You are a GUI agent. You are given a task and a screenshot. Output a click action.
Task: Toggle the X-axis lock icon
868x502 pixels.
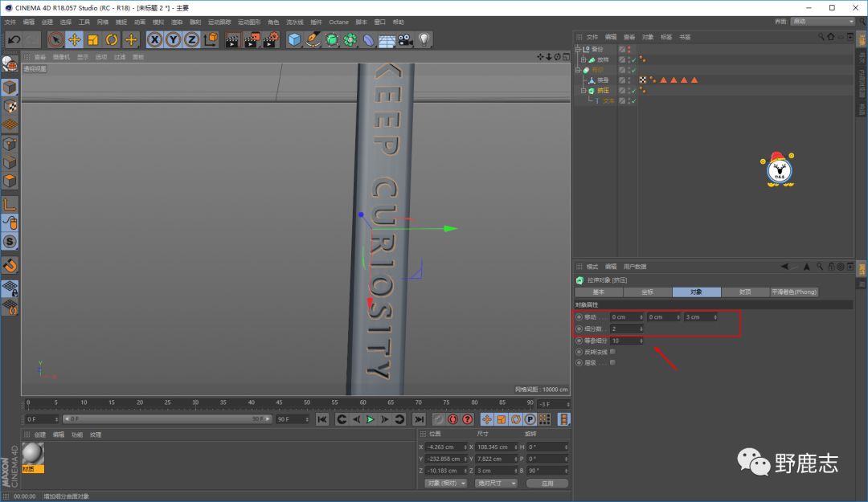pos(154,39)
